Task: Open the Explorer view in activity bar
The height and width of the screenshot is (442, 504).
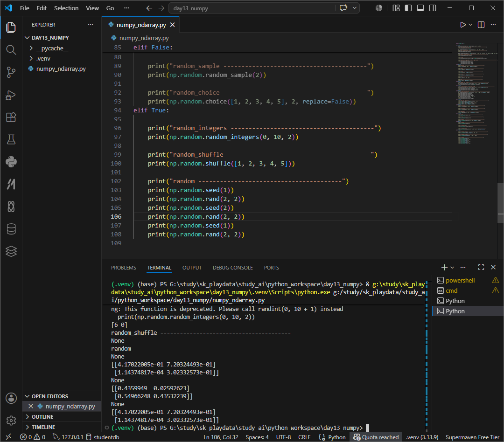Action: (x=11, y=28)
